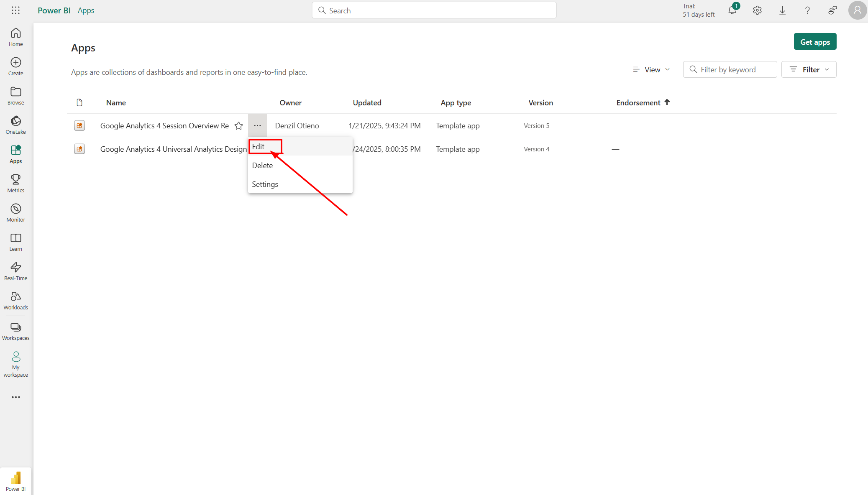Screen dimensions: 868x495
Task: Open the Filter dropdown
Action: [x=809, y=69]
